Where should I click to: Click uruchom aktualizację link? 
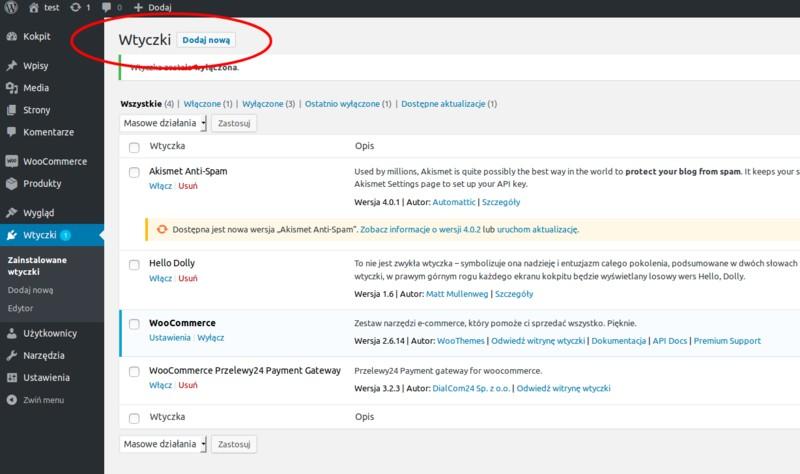point(538,229)
